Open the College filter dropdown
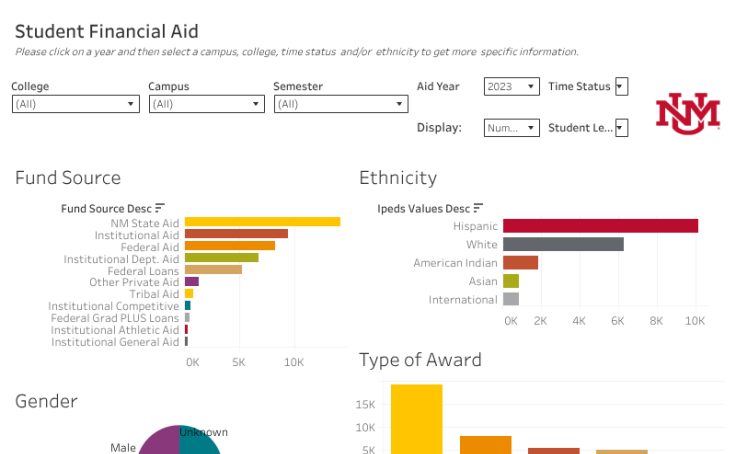 coord(76,104)
